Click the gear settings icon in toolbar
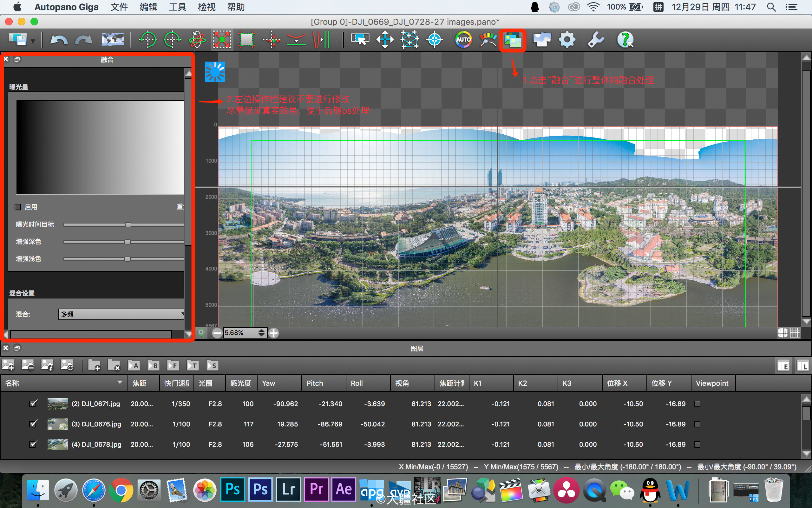Image resolution: width=812 pixels, height=508 pixels. [567, 40]
